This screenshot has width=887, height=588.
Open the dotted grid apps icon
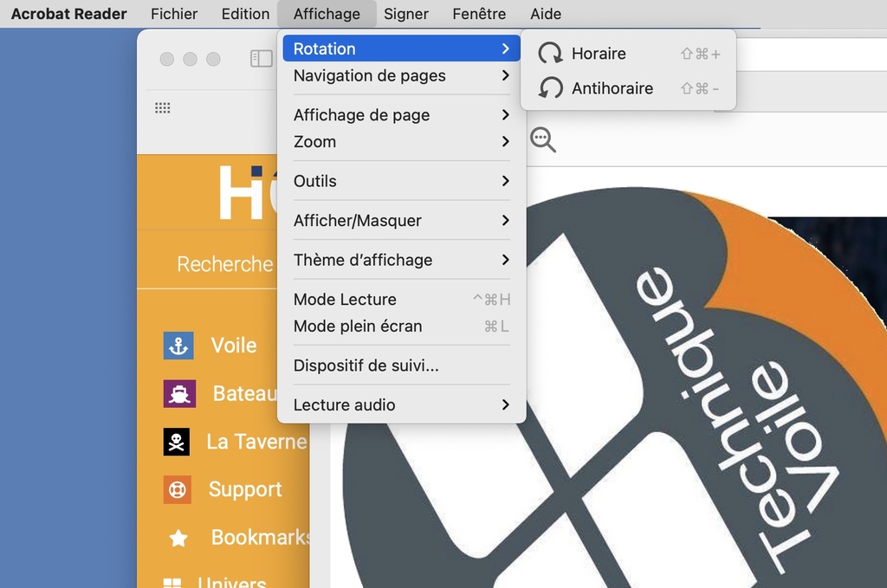pos(162,108)
